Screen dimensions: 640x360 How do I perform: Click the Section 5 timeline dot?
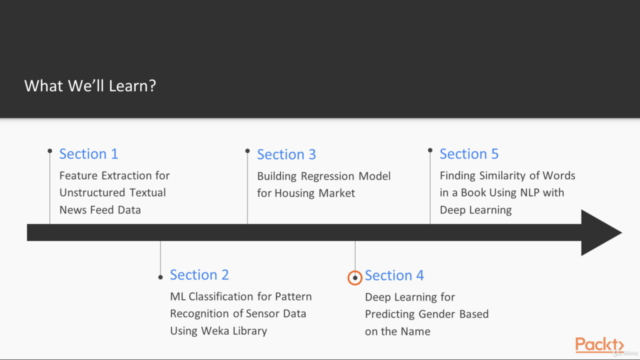coord(430,151)
